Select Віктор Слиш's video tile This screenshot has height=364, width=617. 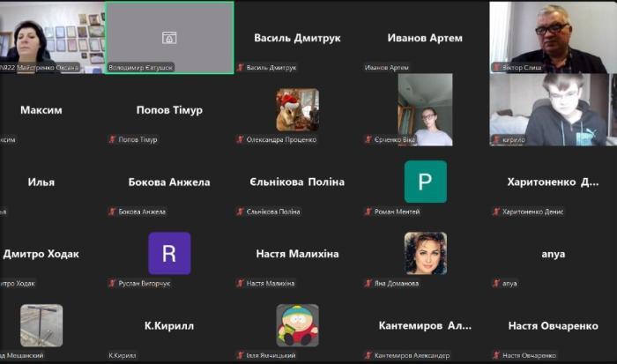(553, 37)
